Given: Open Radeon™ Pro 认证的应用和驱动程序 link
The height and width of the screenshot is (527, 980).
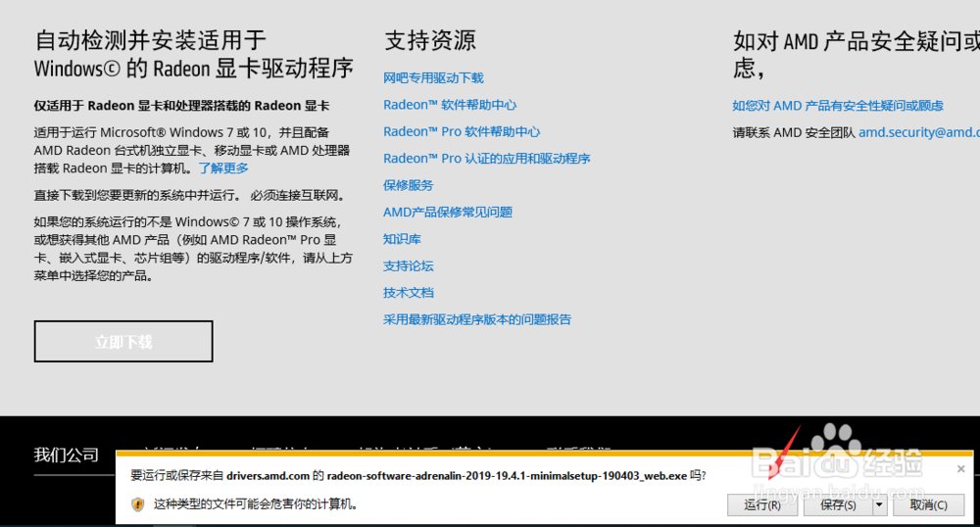Looking at the screenshot, I should [x=486, y=159].
